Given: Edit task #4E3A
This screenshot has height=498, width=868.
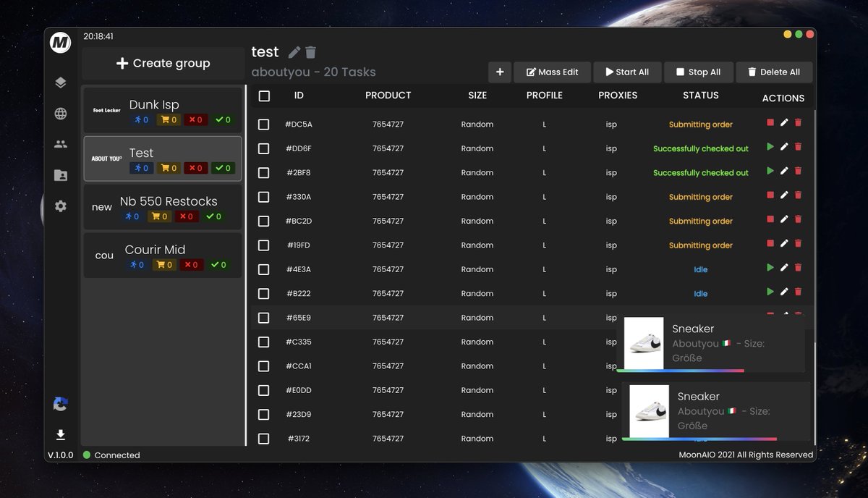Looking at the screenshot, I should (784, 268).
